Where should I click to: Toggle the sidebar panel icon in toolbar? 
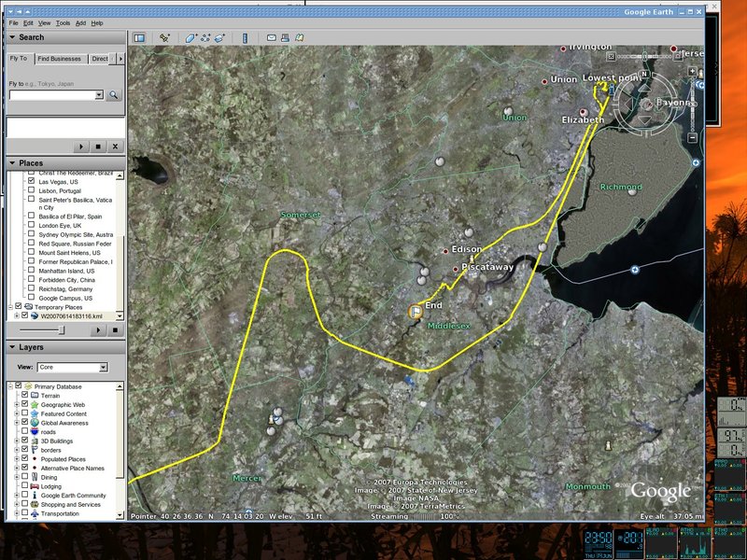pyautogui.click(x=139, y=37)
